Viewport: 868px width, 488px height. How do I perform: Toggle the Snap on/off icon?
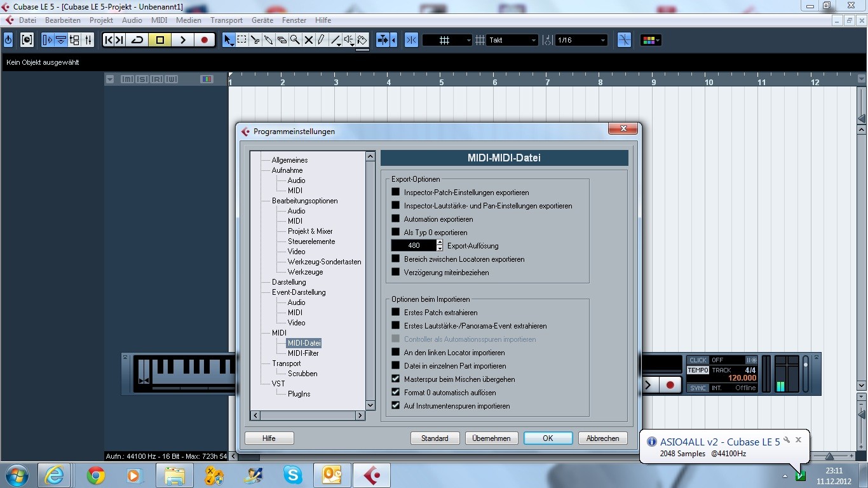tap(411, 40)
